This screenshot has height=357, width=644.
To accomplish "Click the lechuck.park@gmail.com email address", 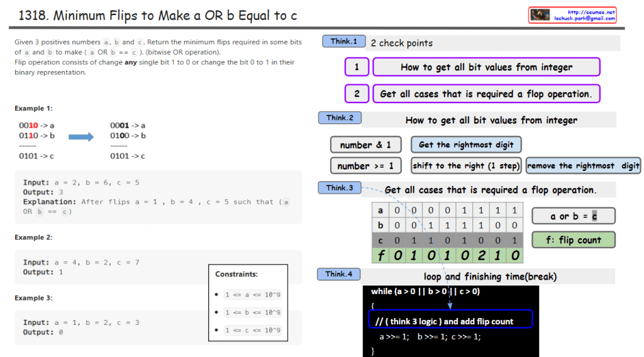I will click(584, 19).
